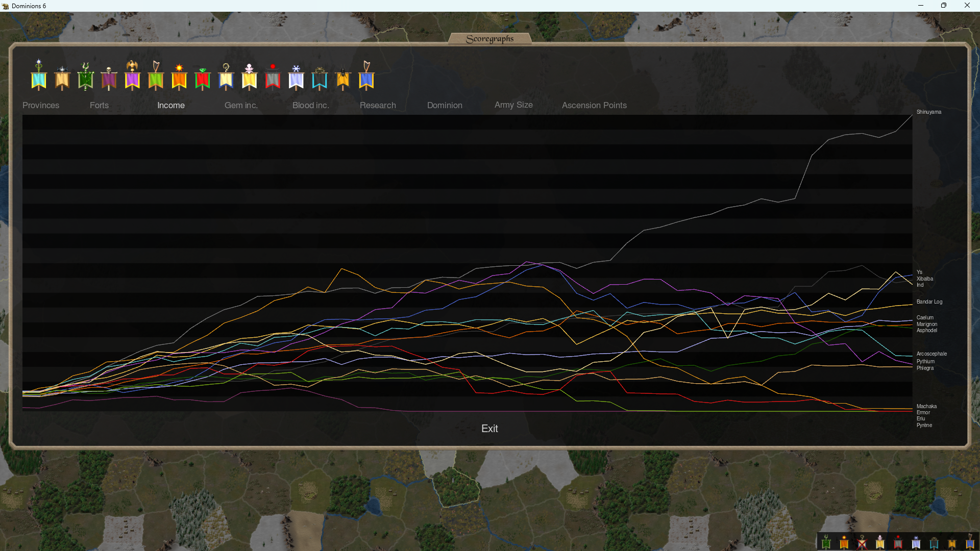The image size is (980, 551).
Task: Exit the Scoregraphs screen
Action: 489,429
